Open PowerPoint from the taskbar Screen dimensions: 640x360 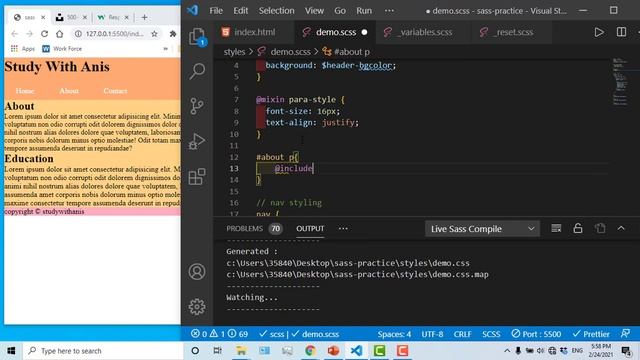pos(333,351)
